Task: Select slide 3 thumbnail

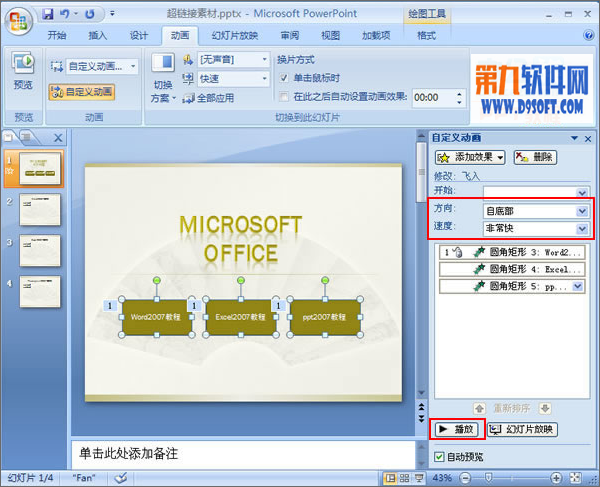Action: 40,250
